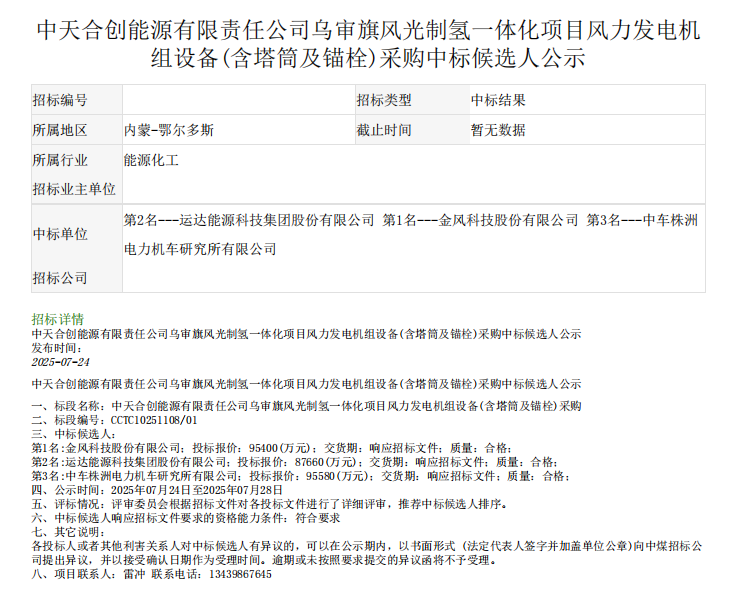Screen dimensions: 732x590
Task: Click the publication date 2025-07-24
Action: click(61, 362)
